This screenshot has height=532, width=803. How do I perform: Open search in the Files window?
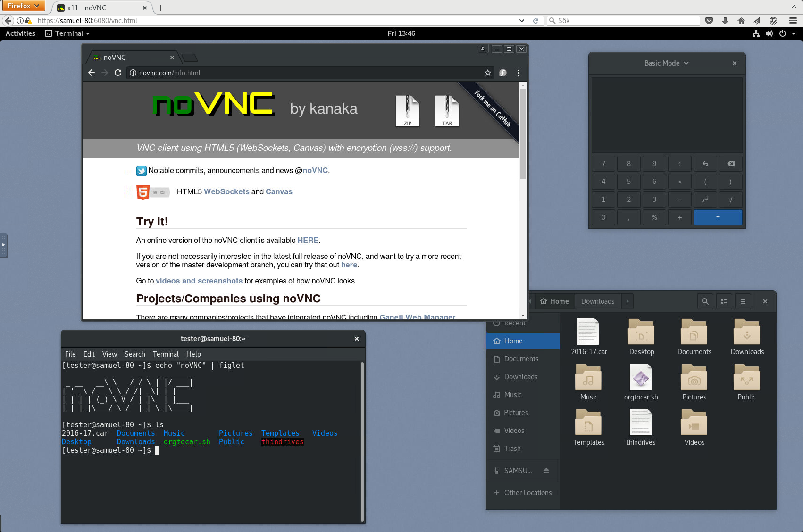[705, 301]
